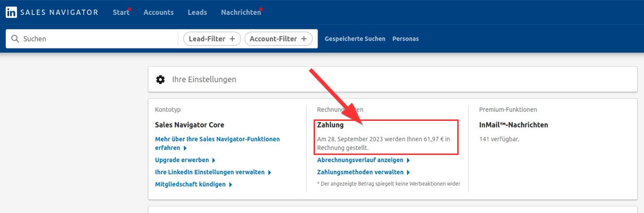Click Mitgliedschaft kündigen link
The height and width of the screenshot is (213, 644).
coord(193,184)
